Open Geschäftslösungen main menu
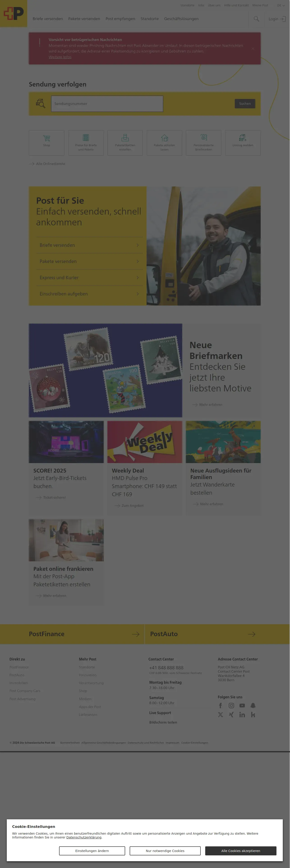Image resolution: width=290 pixels, height=868 pixels. point(181,19)
